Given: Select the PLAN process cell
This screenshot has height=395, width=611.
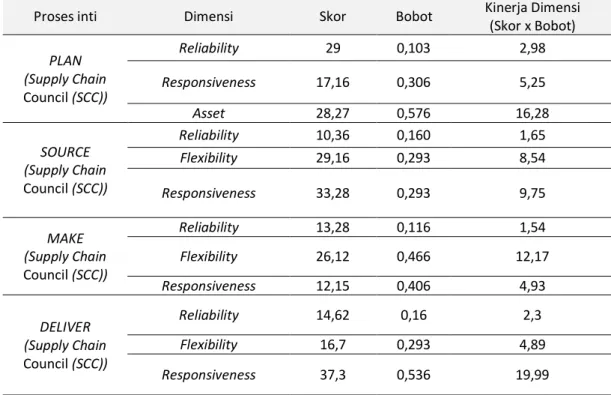Looking at the screenshot, I should (x=65, y=79).
